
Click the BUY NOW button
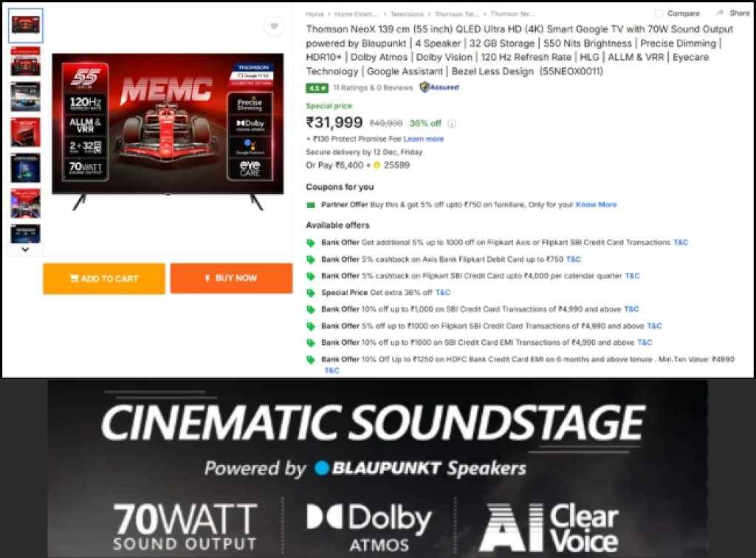pos(231,278)
